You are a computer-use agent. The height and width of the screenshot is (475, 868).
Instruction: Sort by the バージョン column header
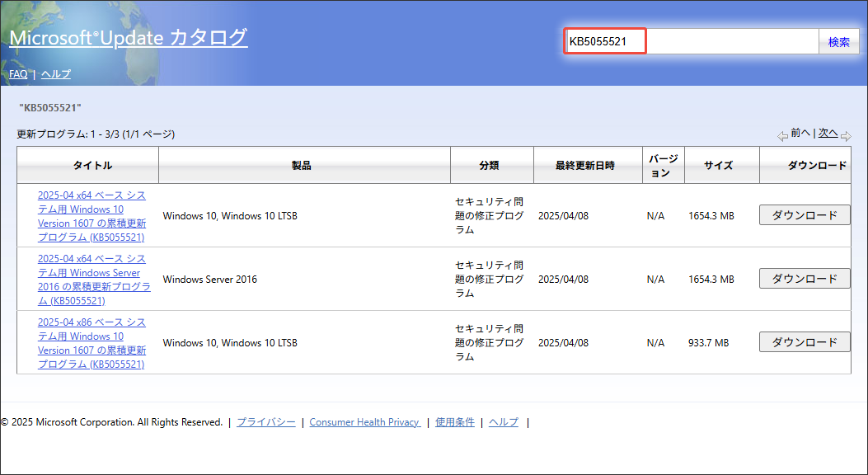(x=664, y=165)
